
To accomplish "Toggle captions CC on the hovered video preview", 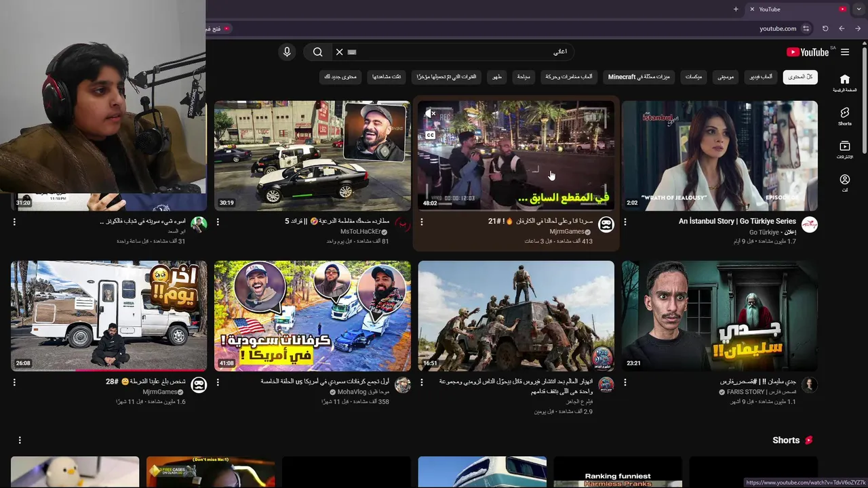I will tap(431, 135).
